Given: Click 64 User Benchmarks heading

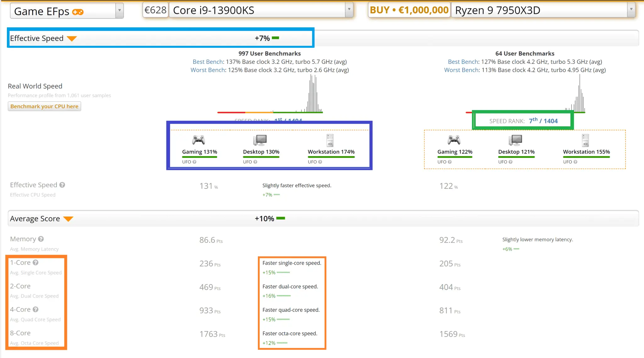Looking at the screenshot, I should pyautogui.click(x=525, y=53).
